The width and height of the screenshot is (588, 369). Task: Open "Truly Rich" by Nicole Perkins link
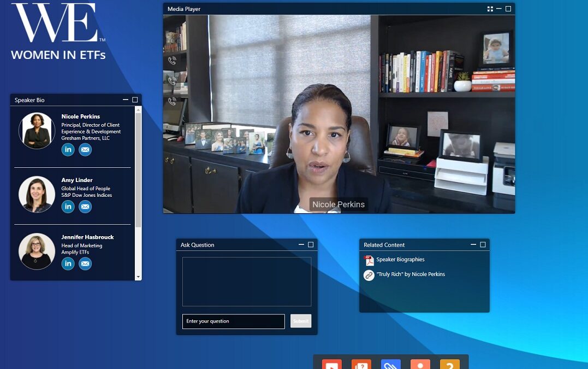(x=410, y=274)
